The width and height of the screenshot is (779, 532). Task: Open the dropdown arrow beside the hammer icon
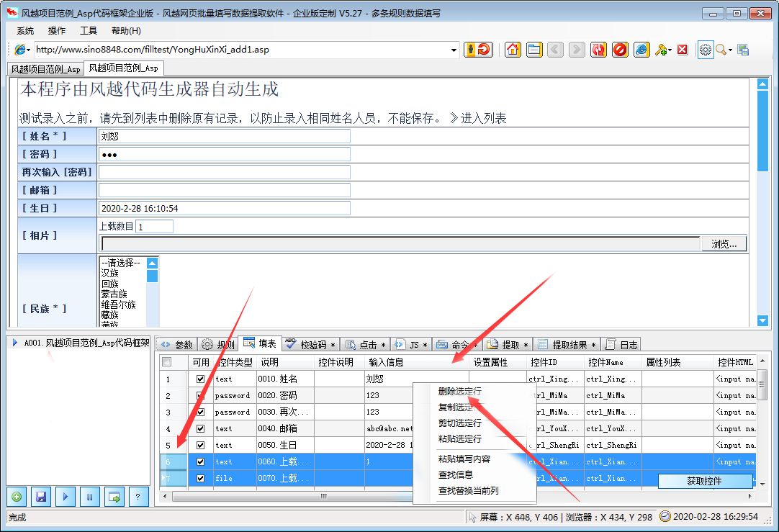[670, 50]
